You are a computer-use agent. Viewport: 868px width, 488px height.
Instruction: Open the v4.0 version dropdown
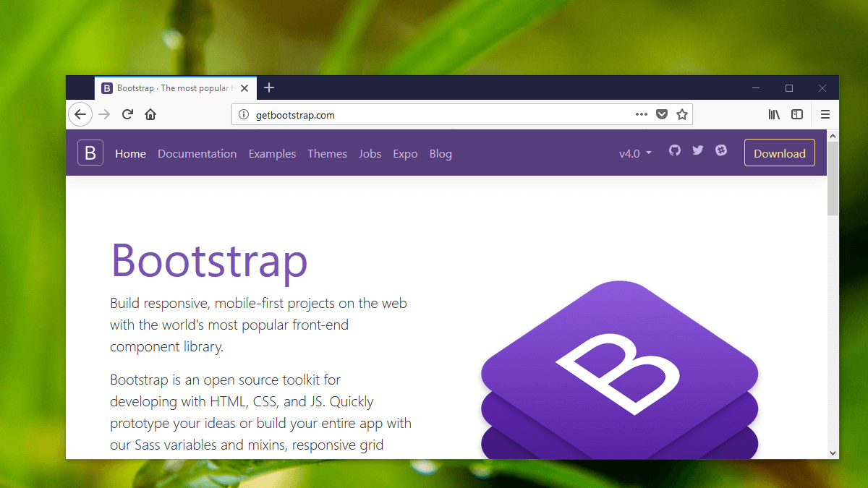[x=634, y=153]
